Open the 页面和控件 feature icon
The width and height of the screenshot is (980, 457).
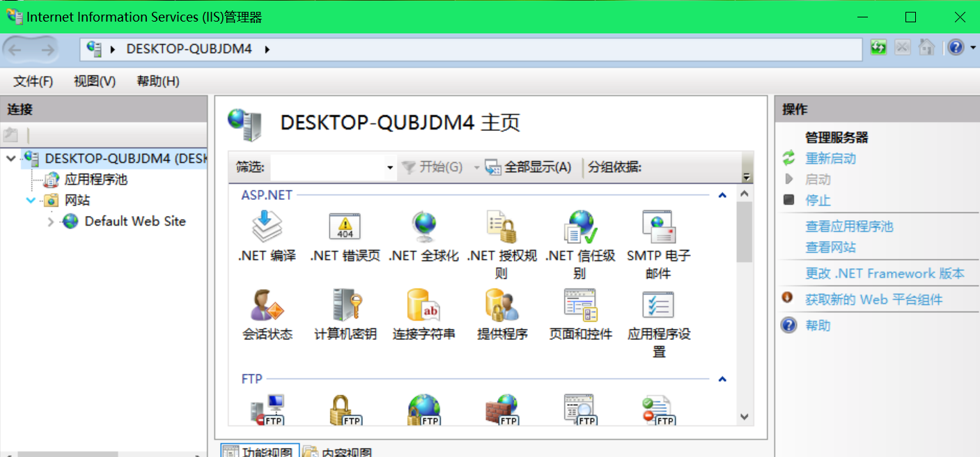point(580,305)
